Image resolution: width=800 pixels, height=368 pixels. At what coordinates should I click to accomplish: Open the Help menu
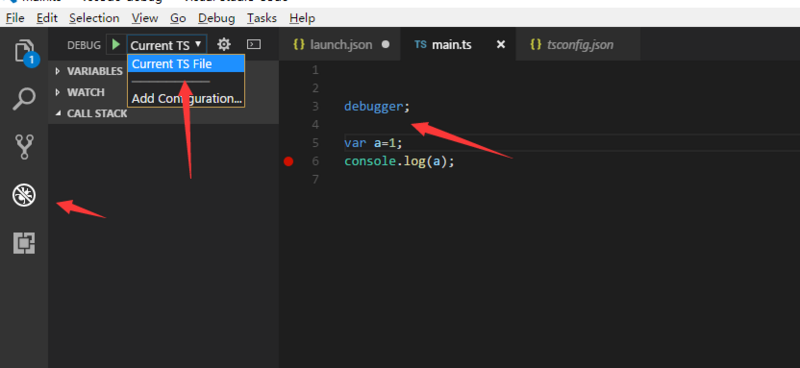coord(302,18)
